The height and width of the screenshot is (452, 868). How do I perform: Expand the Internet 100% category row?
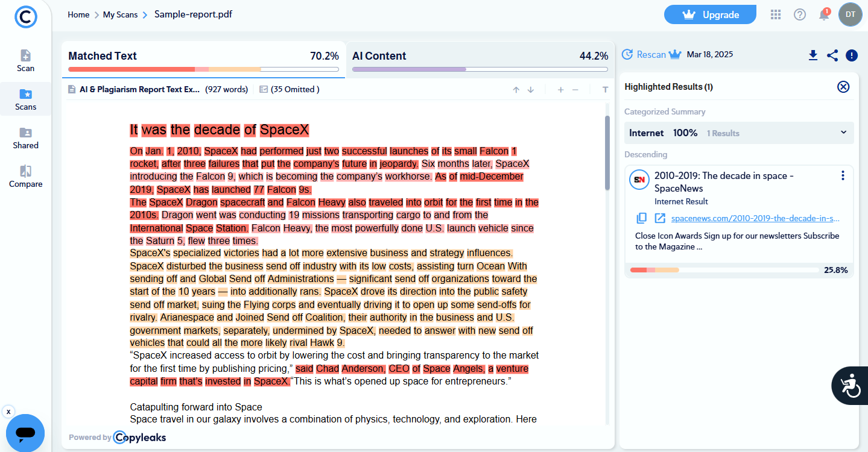[x=739, y=133]
